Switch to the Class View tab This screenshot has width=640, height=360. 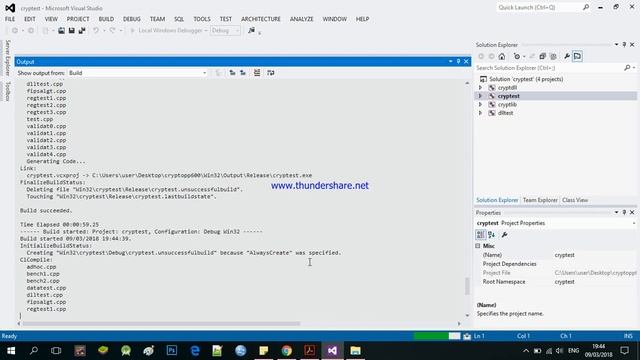[575, 200]
